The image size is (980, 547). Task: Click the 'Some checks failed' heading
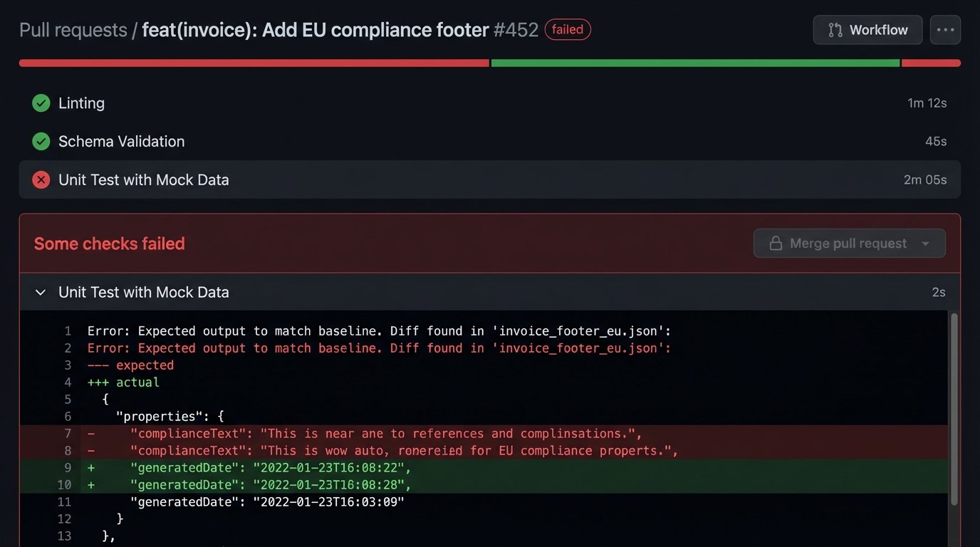pos(110,244)
